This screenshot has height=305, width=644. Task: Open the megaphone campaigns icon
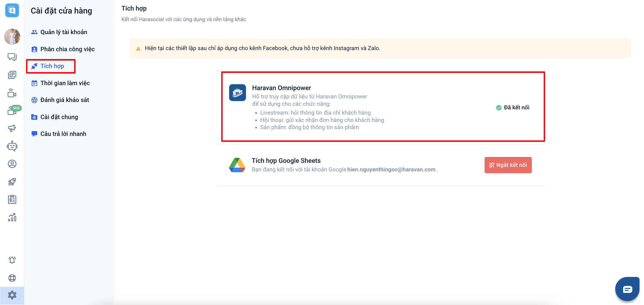(x=12, y=128)
